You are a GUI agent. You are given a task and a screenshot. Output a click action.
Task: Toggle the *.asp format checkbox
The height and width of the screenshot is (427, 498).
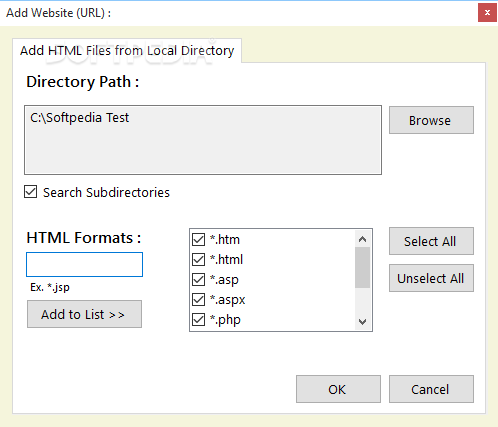(x=199, y=279)
